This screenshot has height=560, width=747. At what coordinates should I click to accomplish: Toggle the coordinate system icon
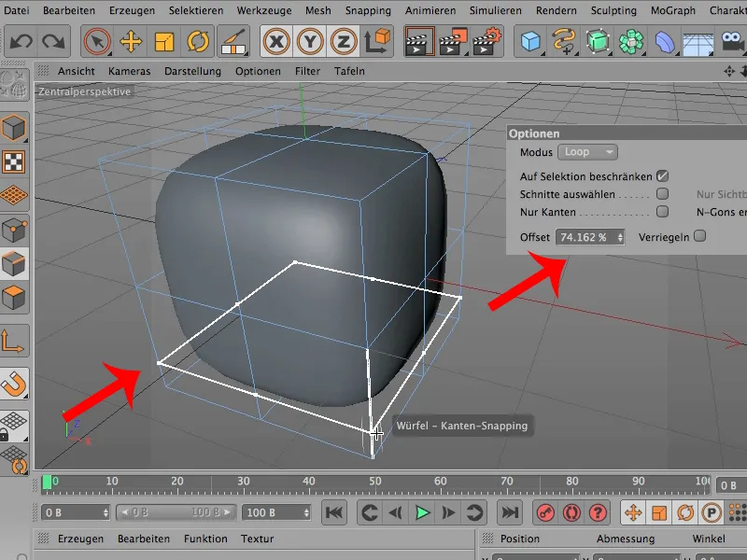pos(377,41)
